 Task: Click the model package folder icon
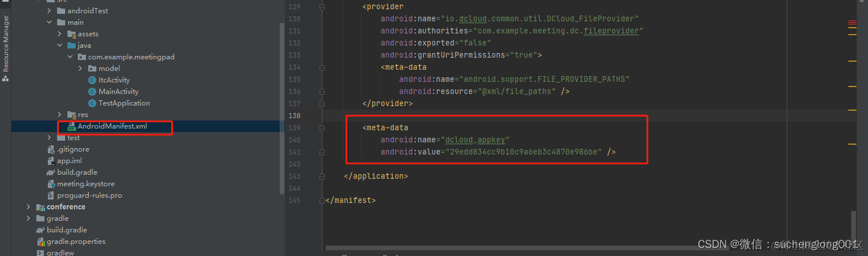92,69
